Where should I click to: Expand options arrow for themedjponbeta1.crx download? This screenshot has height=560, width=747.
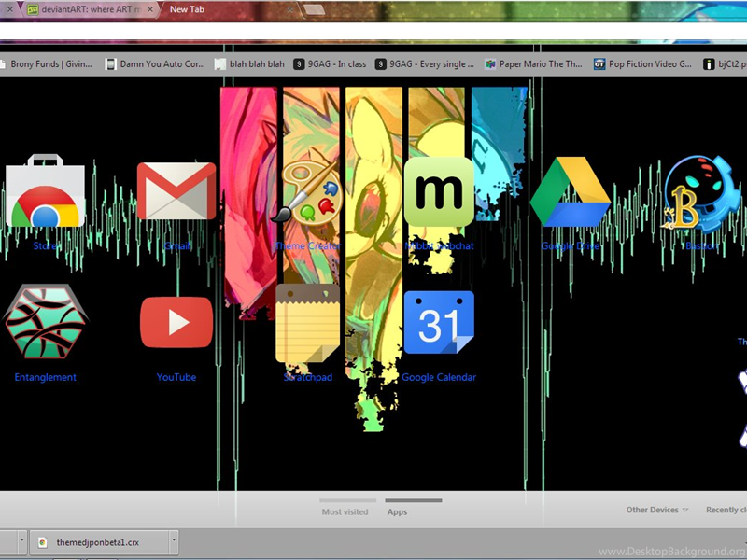click(174, 542)
